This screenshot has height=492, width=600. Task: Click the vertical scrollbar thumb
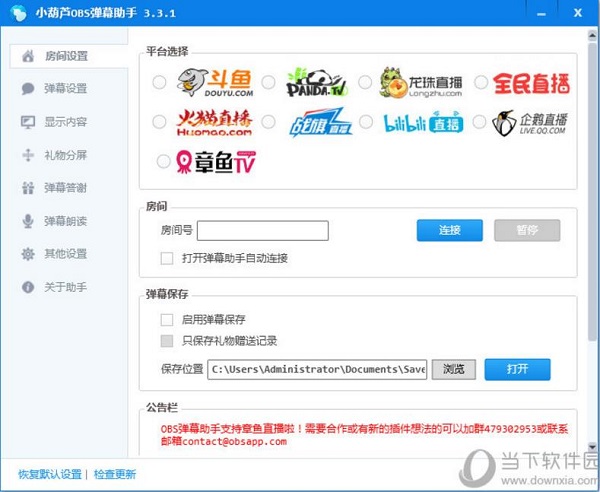[x=592, y=191]
